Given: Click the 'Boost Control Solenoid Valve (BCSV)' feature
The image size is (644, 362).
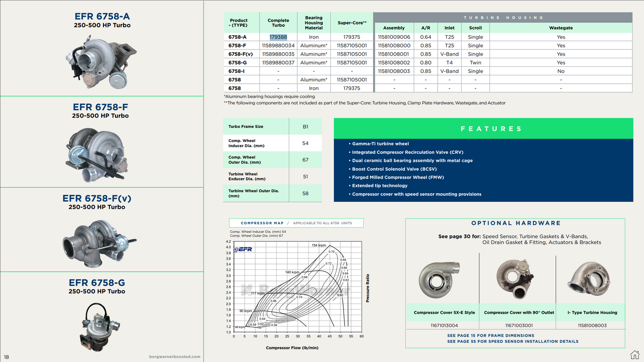Looking at the screenshot, I should click(394, 169).
